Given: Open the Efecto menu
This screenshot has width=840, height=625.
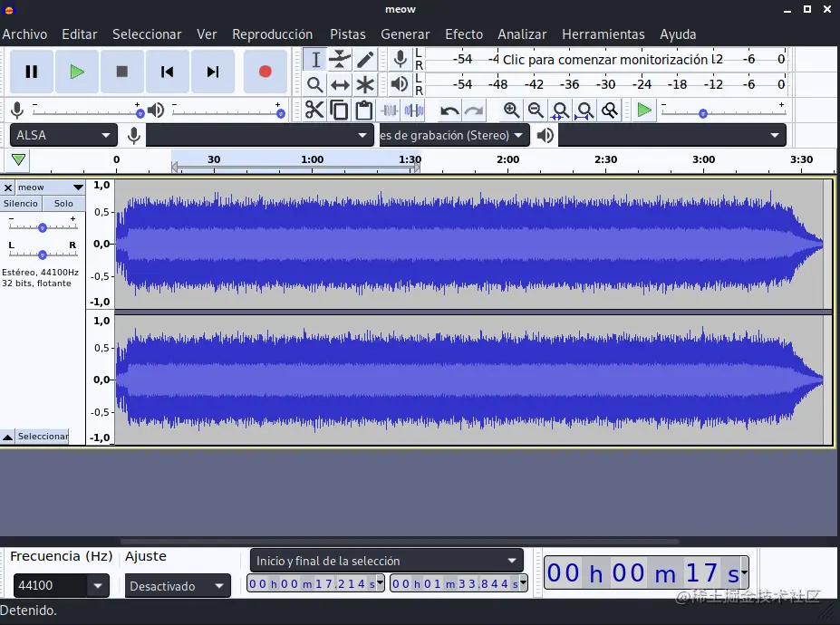Looking at the screenshot, I should [x=464, y=34].
